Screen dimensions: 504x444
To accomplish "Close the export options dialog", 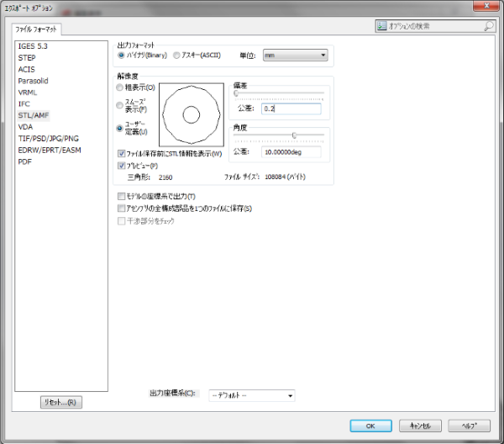I will [x=486, y=6].
